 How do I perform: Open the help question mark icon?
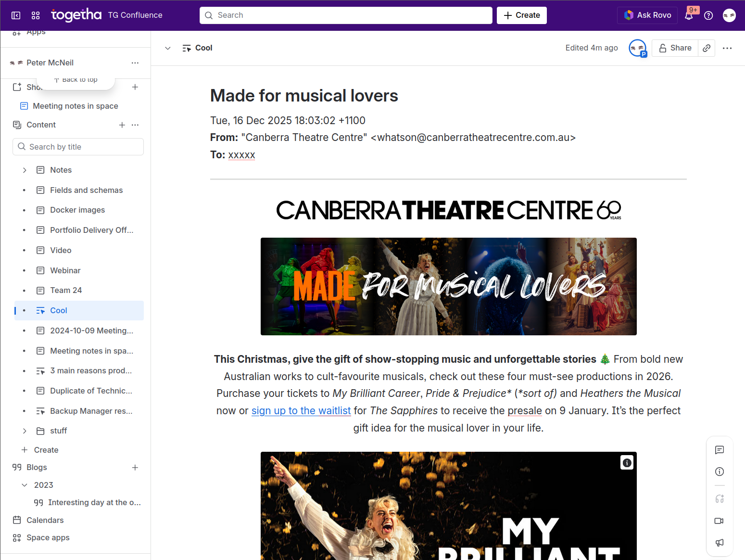[x=708, y=15]
